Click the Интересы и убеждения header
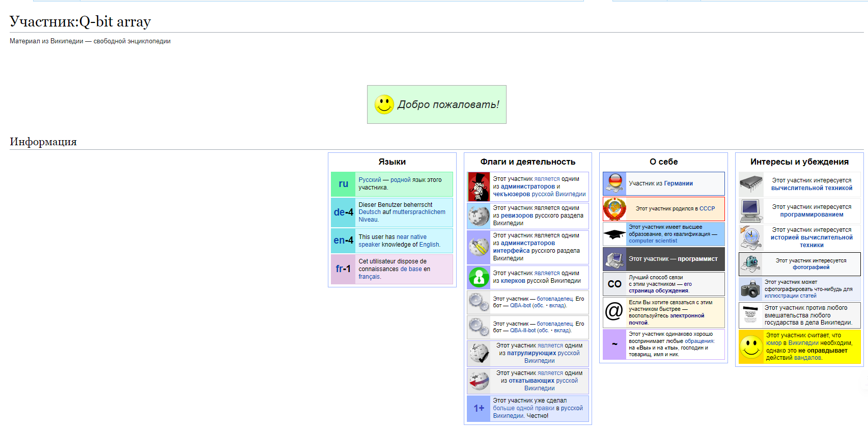Image resolution: width=868 pixels, height=426 pixels. (x=799, y=162)
